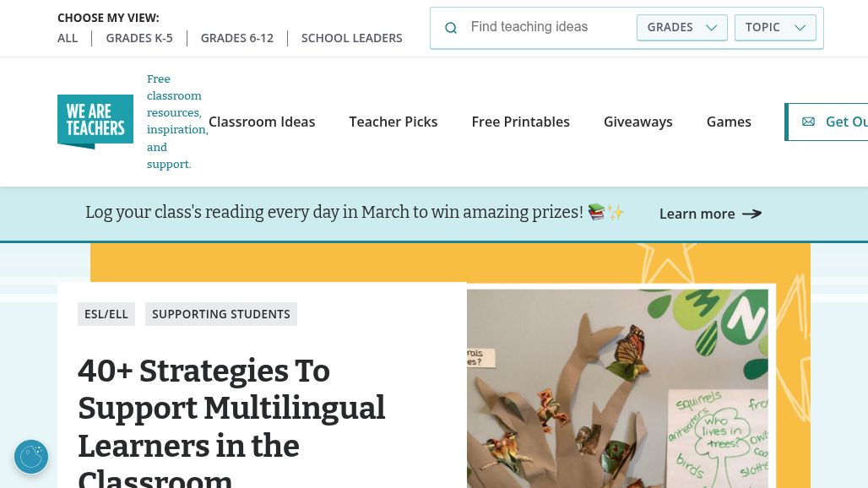Viewport: 868px width, 488px height.
Task: Open the We Are Teachers logo
Action: tap(95, 122)
